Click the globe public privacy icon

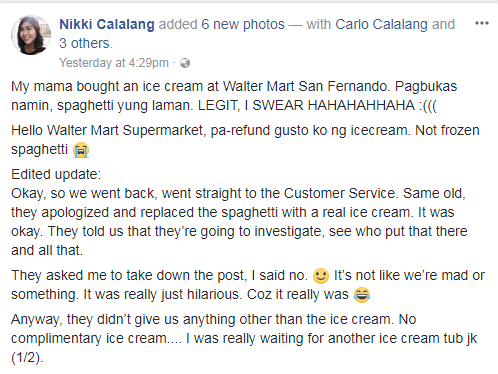(x=185, y=63)
